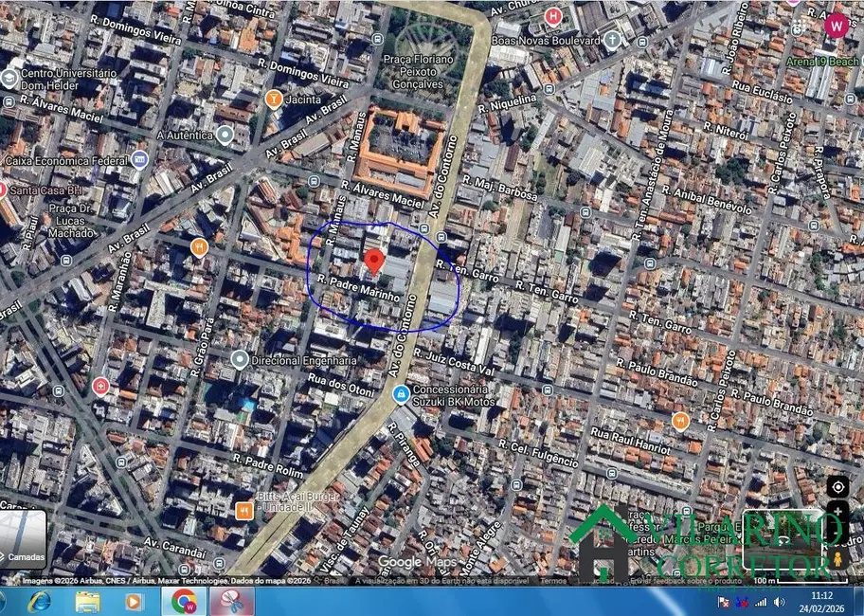Open Windows Explorer folder from the taskbar
864x616 pixels.
click(x=88, y=601)
